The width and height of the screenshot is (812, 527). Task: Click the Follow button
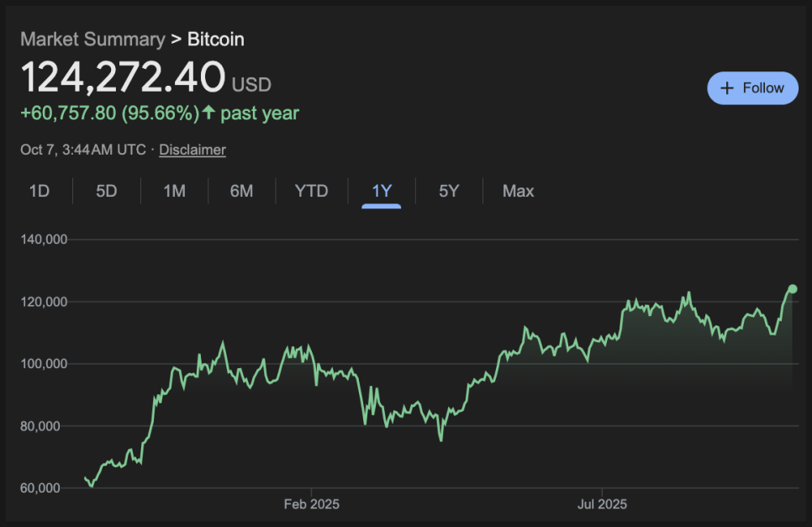coord(752,88)
